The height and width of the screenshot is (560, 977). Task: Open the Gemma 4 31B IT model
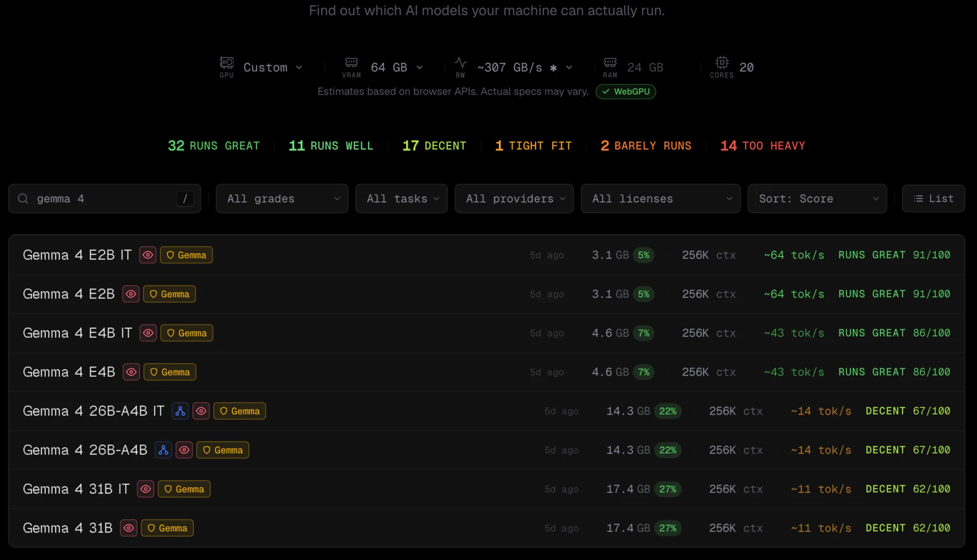[487, 489]
